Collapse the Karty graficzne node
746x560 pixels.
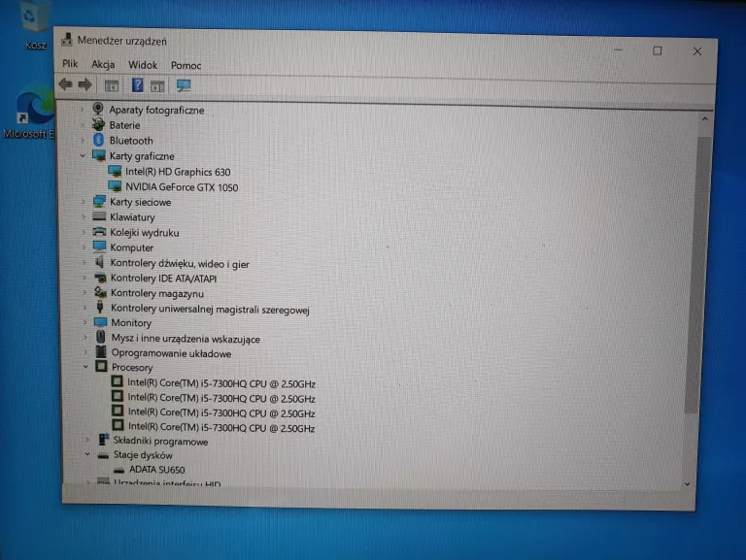[83, 155]
